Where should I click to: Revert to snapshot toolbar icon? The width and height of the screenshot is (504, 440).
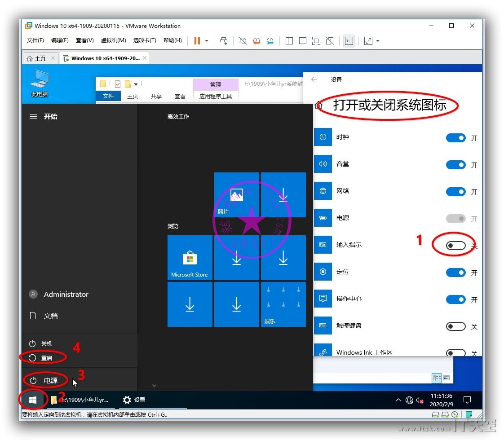click(256, 41)
